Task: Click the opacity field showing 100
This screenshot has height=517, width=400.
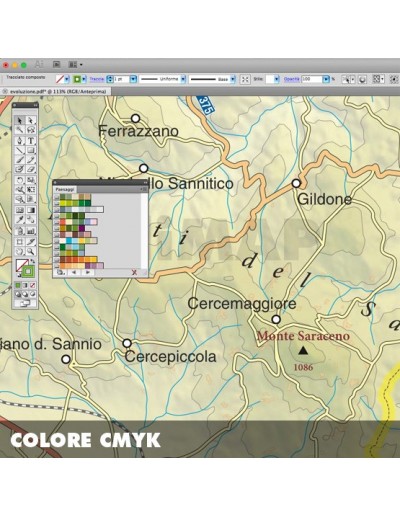Action: tap(312, 79)
